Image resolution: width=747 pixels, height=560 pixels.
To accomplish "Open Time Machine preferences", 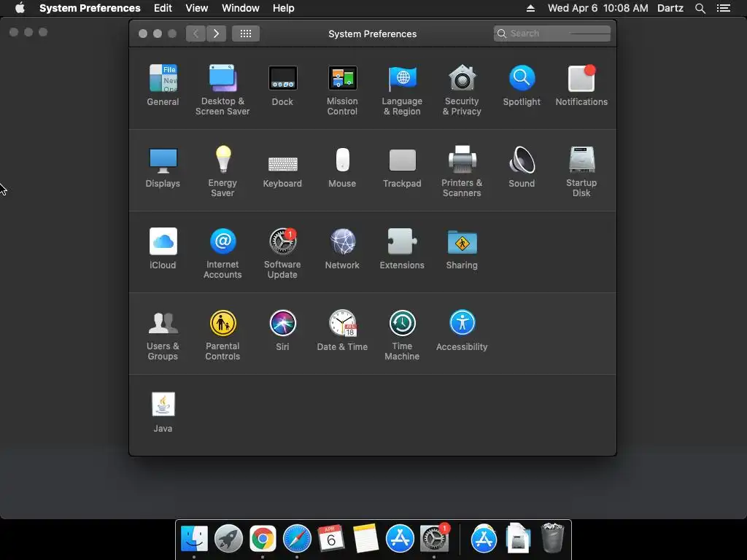I will coord(402,335).
